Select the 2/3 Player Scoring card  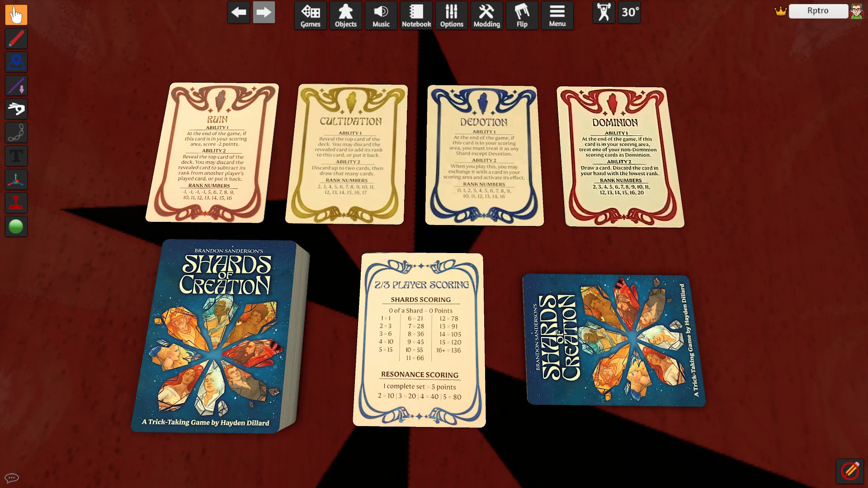point(419,340)
